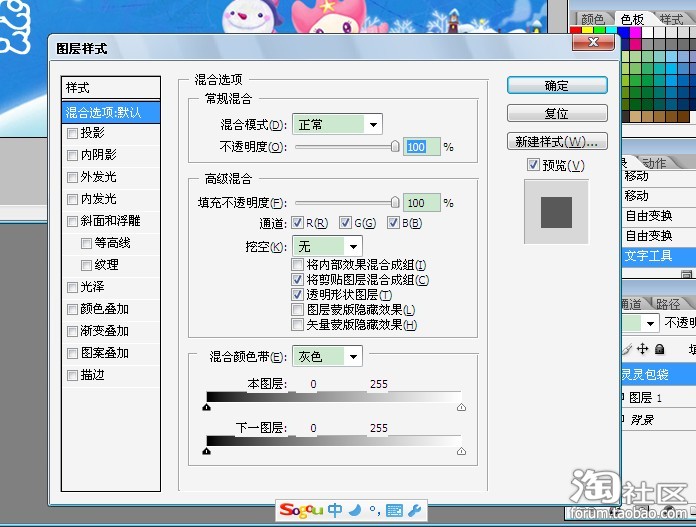The image size is (696, 527).
Task: Click the style preview thumbnail
Action: pos(556,212)
